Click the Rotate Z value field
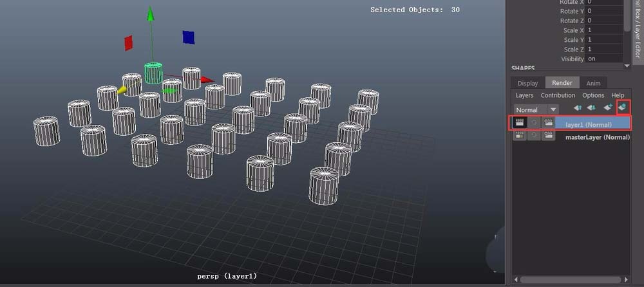644x287 pixels. [604, 21]
